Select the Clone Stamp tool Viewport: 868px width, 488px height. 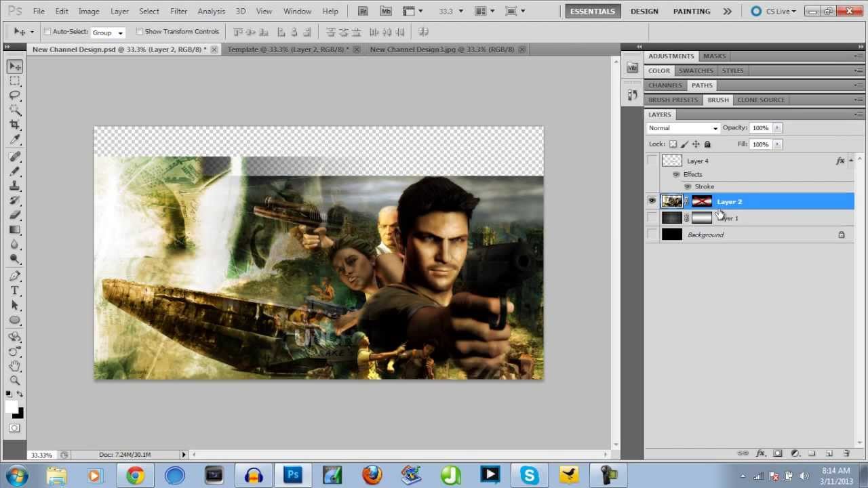(15, 186)
